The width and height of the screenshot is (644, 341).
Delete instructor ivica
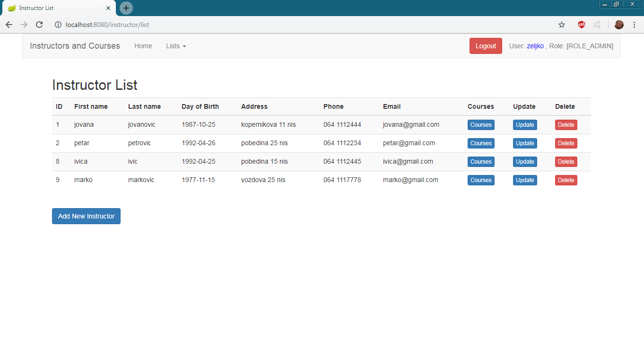[566, 162]
